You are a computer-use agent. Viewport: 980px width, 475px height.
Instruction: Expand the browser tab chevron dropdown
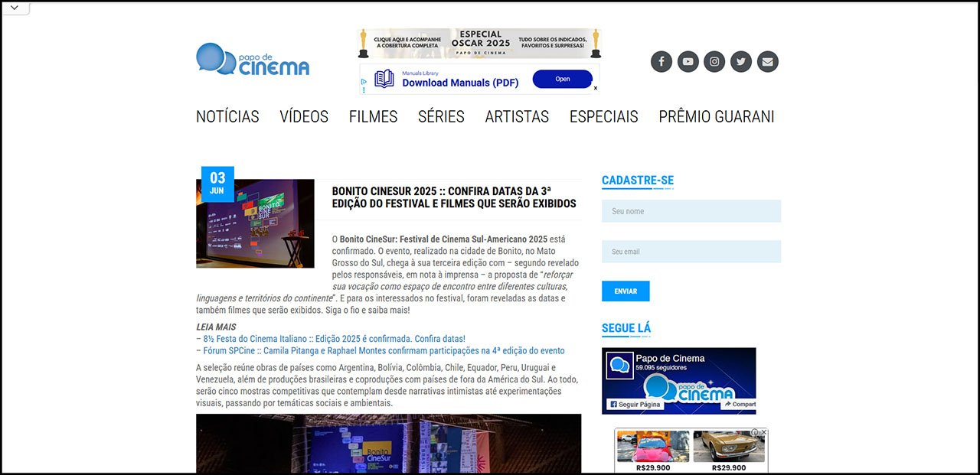pyautogui.click(x=15, y=9)
